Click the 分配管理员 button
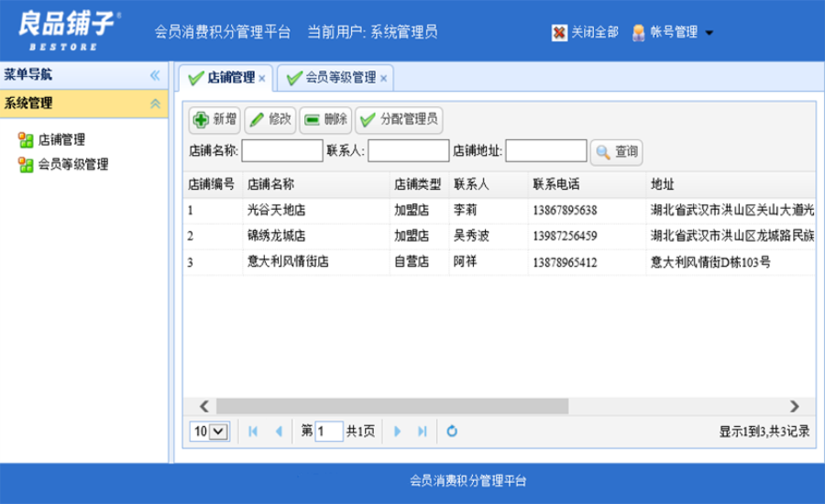This screenshot has width=825, height=504. point(400,119)
